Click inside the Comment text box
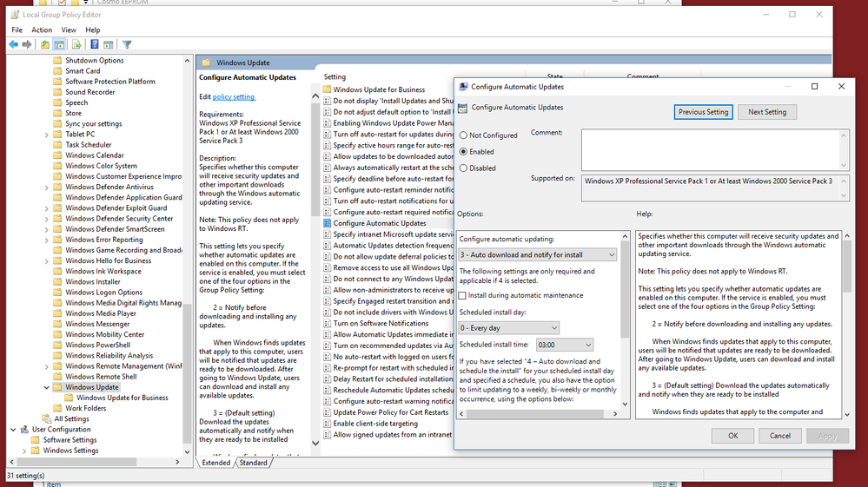868x487 pixels. pos(711,150)
